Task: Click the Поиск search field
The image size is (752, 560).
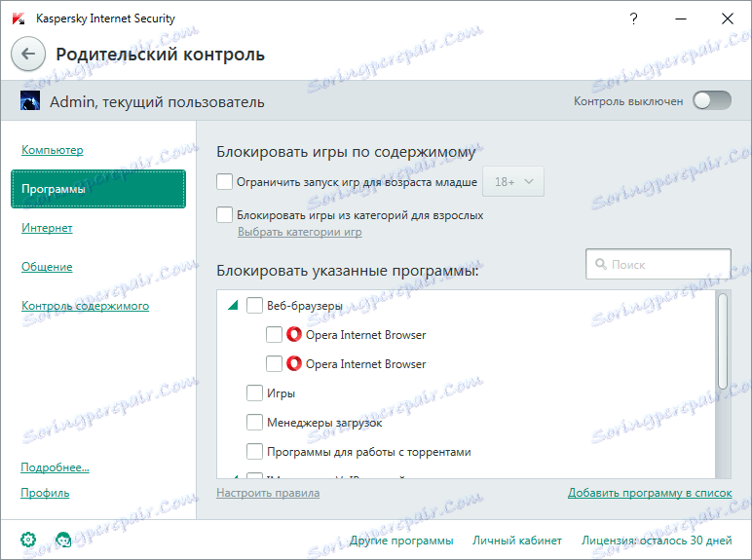Action: click(658, 264)
